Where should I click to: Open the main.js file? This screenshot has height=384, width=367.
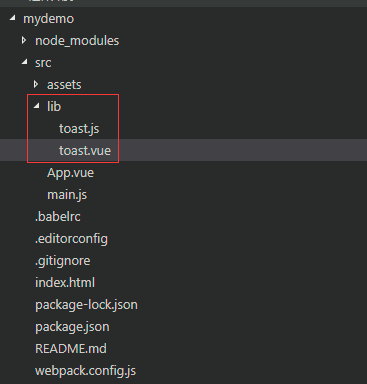[67, 195]
